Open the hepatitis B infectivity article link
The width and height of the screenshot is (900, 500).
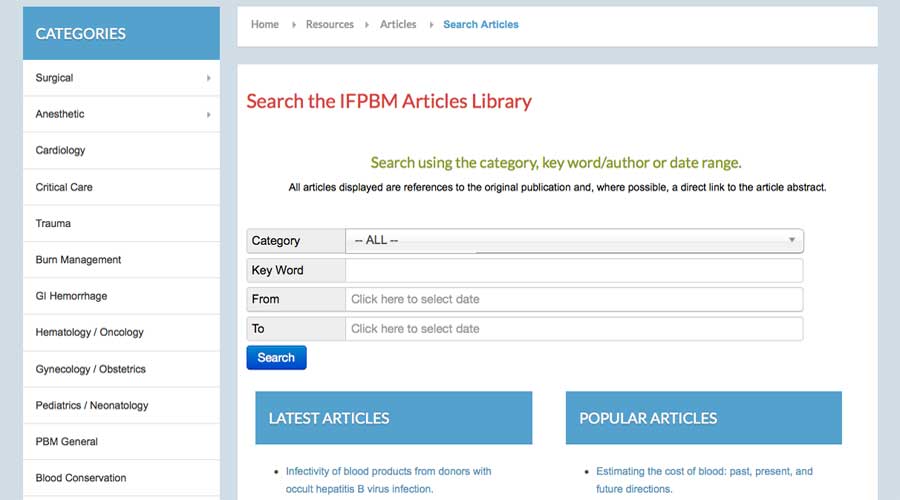click(389, 480)
